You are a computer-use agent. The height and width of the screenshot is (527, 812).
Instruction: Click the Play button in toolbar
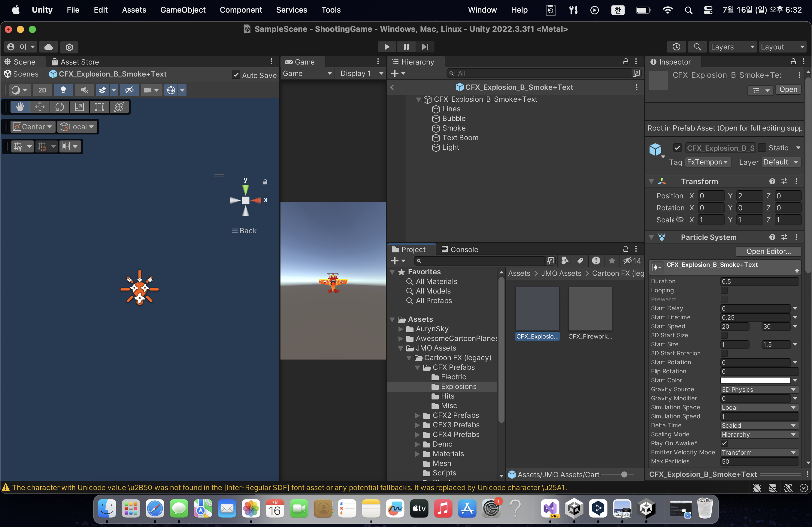(x=386, y=47)
